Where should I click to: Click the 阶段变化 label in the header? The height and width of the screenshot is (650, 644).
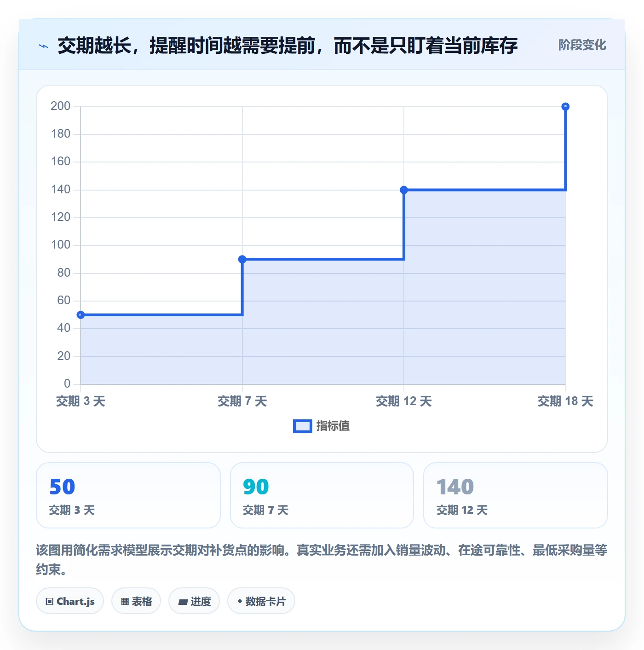tap(582, 45)
